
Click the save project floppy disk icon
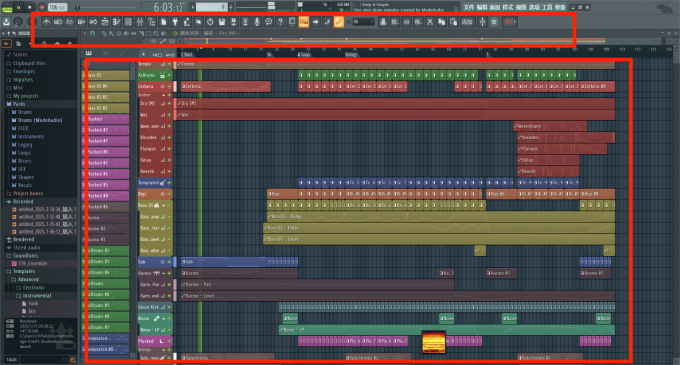(x=222, y=22)
